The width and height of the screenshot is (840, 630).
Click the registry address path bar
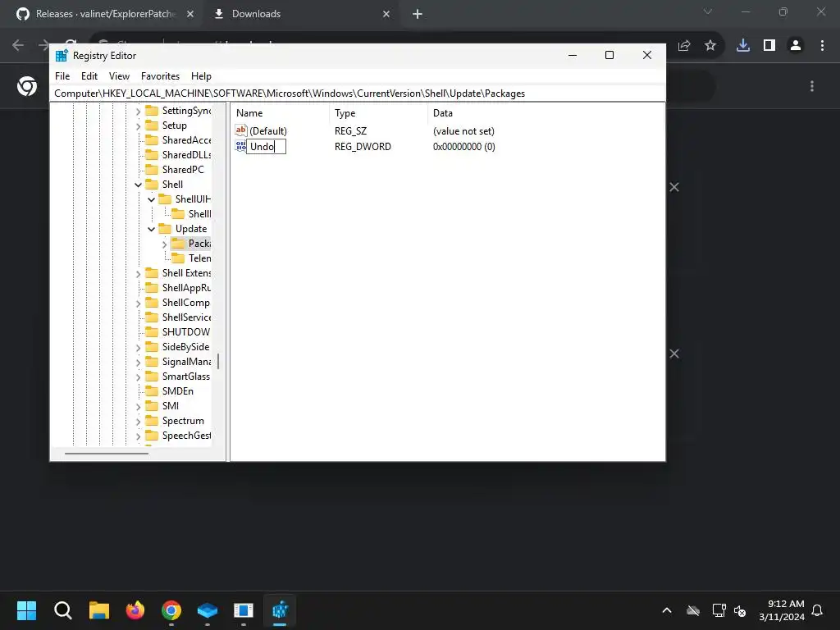[x=358, y=94]
